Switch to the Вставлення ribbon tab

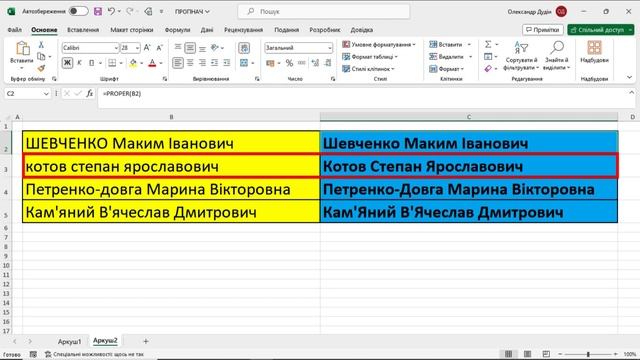click(83, 30)
